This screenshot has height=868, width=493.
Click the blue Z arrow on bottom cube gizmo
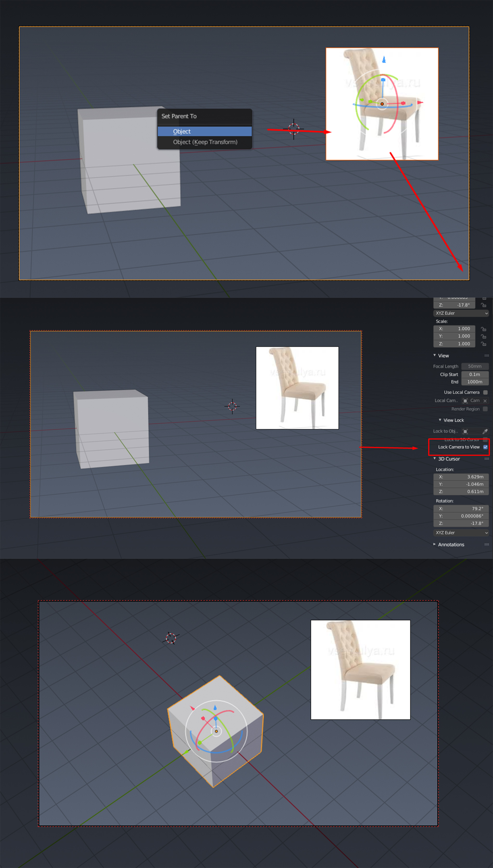215,708
